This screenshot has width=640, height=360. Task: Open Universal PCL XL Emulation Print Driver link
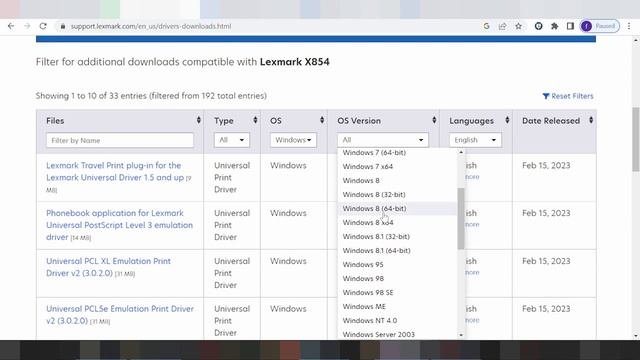(108, 267)
